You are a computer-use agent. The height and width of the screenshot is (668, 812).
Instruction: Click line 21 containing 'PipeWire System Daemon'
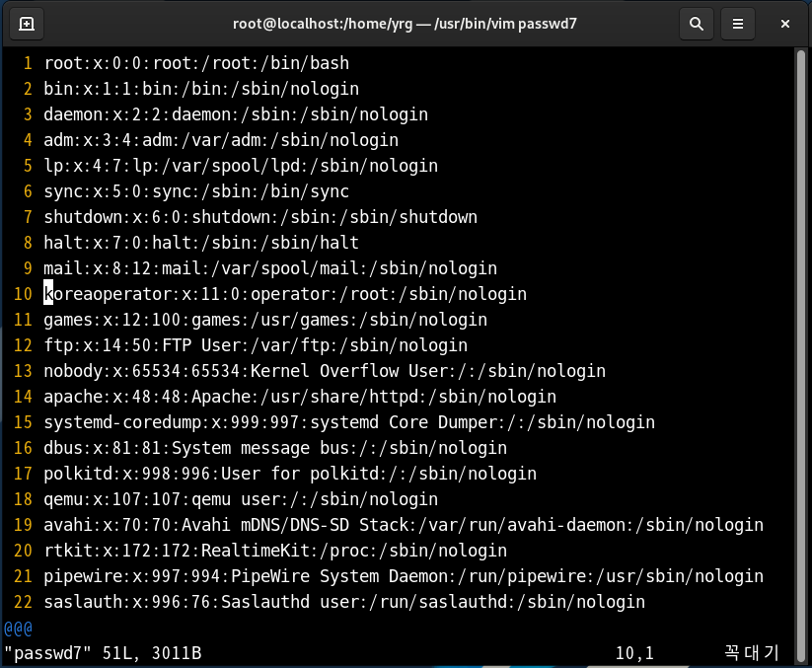tap(404, 576)
